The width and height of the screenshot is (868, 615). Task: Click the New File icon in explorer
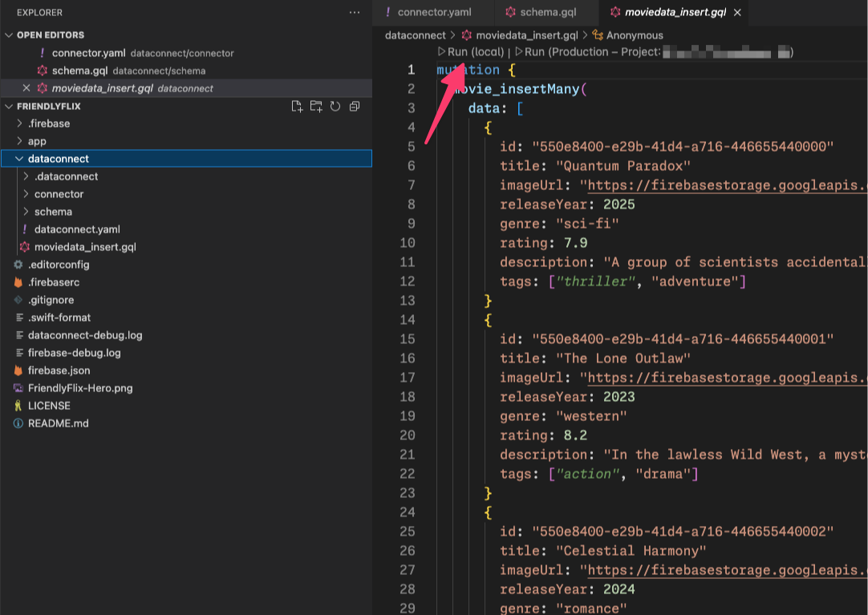coord(297,107)
